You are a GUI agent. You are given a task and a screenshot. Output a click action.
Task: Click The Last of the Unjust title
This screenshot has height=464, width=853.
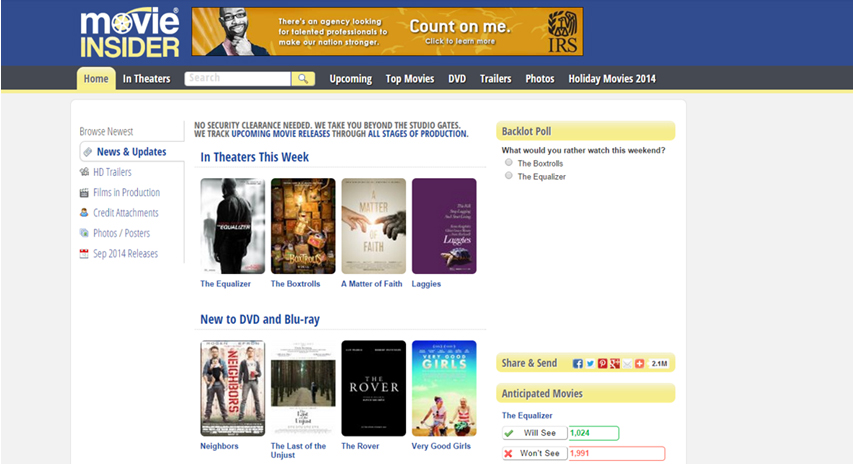coord(298,450)
